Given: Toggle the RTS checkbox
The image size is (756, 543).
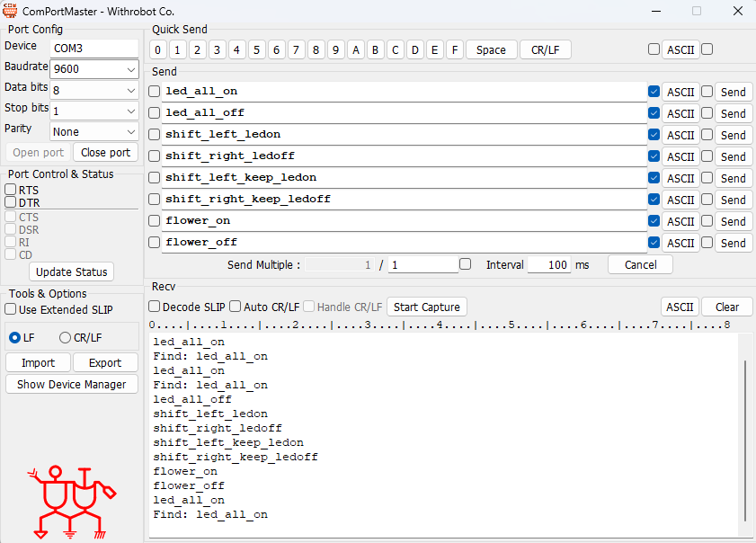Looking at the screenshot, I should coord(10,190).
